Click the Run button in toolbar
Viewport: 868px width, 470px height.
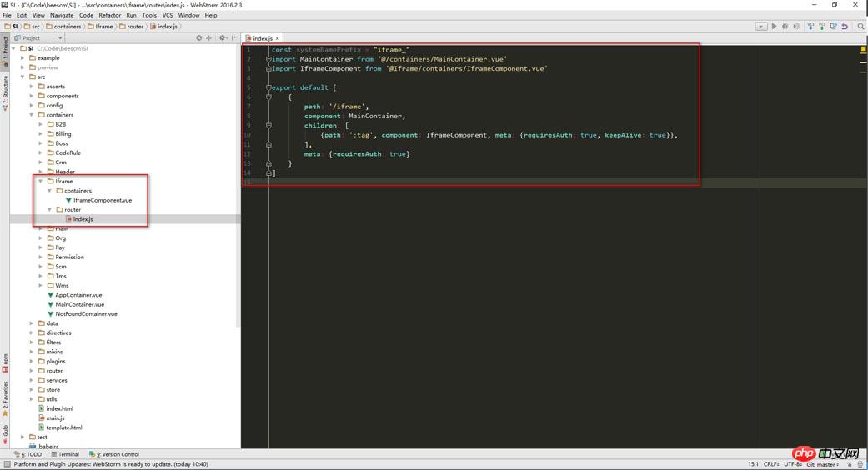point(774,27)
